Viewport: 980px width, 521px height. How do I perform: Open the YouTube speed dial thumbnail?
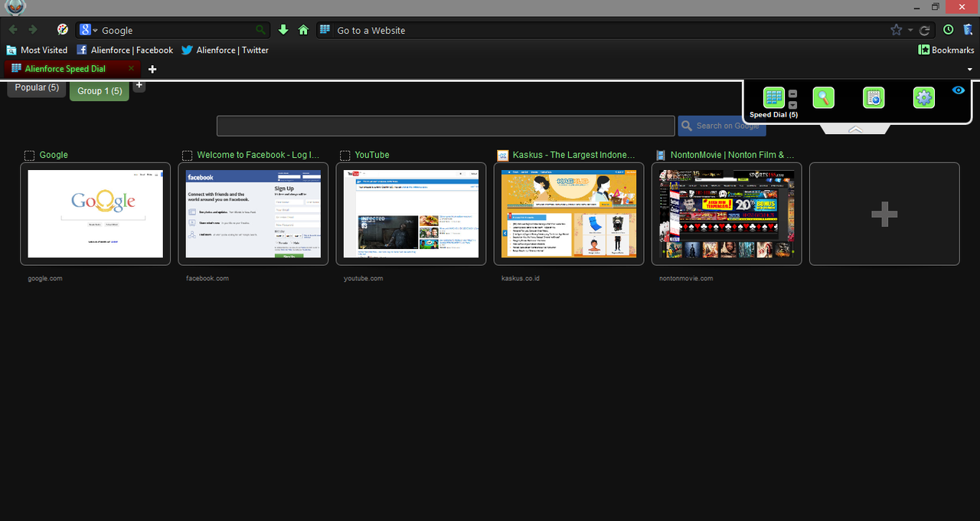click(411, 214)
